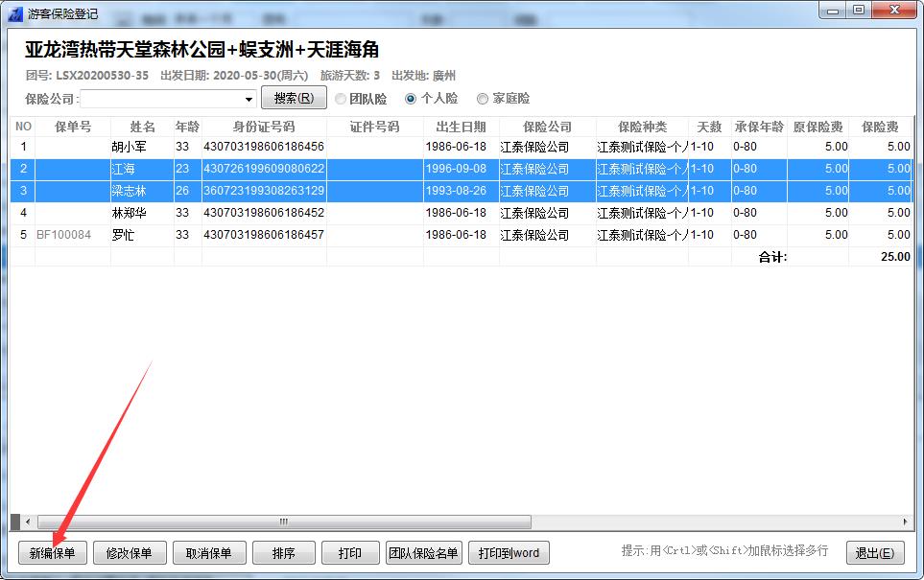The width and height of the screenshot is (924, 580).
Task: Cancel policy with 取消保单 button
Action: point(209,553)
